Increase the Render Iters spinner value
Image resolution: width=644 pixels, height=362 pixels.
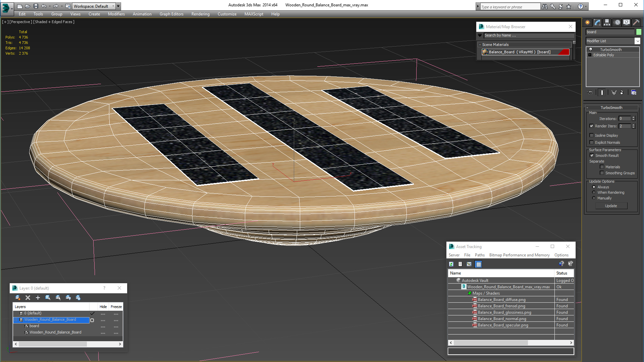[633, 125]
